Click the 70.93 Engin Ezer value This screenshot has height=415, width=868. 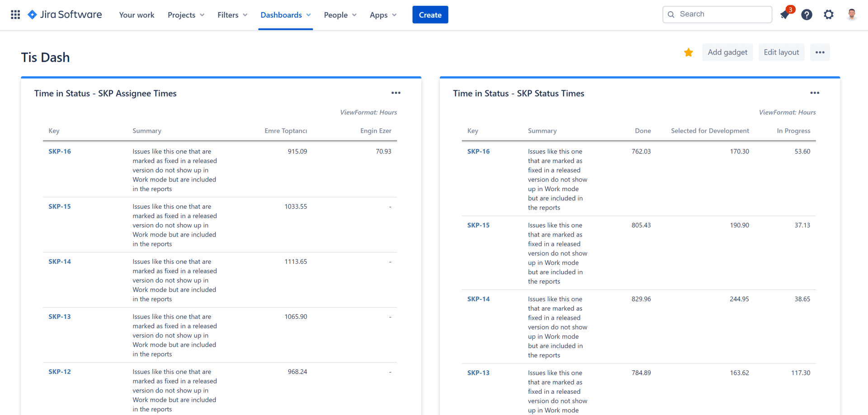383,152
